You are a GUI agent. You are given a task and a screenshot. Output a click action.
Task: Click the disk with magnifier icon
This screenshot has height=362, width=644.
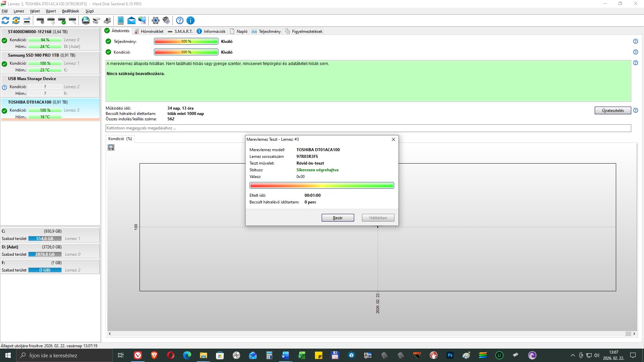coord(73,20)
